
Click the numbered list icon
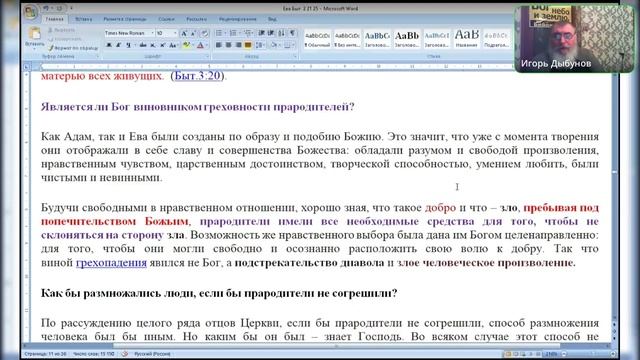[233, 33]
